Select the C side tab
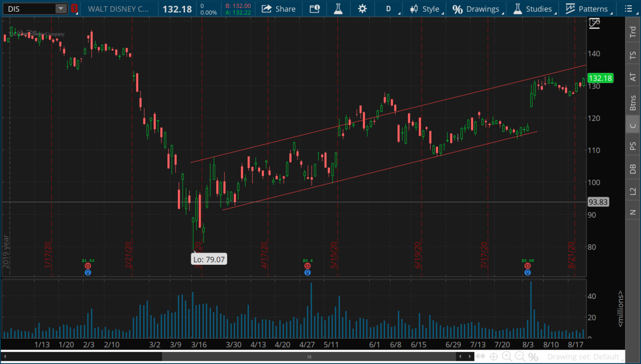641x364 pixels. 633,125
